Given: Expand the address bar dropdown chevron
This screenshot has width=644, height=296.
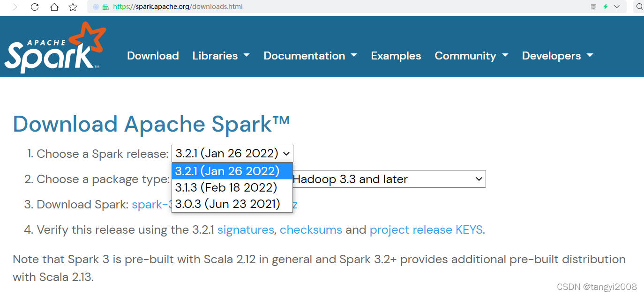Looking at the screenshot, I should [617, 7].
